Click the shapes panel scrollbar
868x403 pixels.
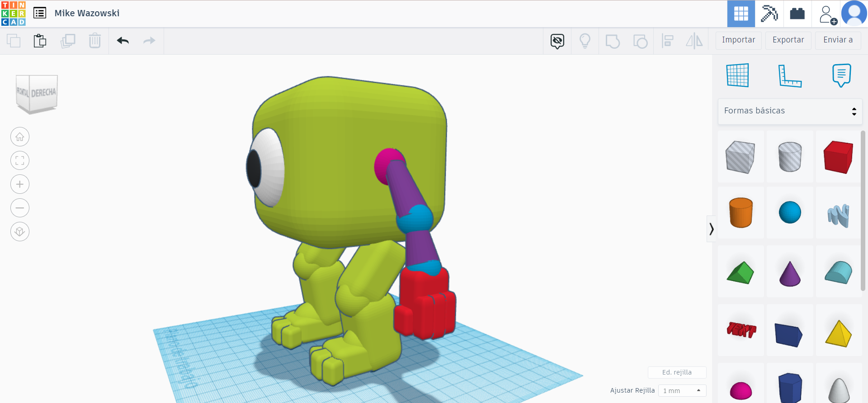point(863,211)
